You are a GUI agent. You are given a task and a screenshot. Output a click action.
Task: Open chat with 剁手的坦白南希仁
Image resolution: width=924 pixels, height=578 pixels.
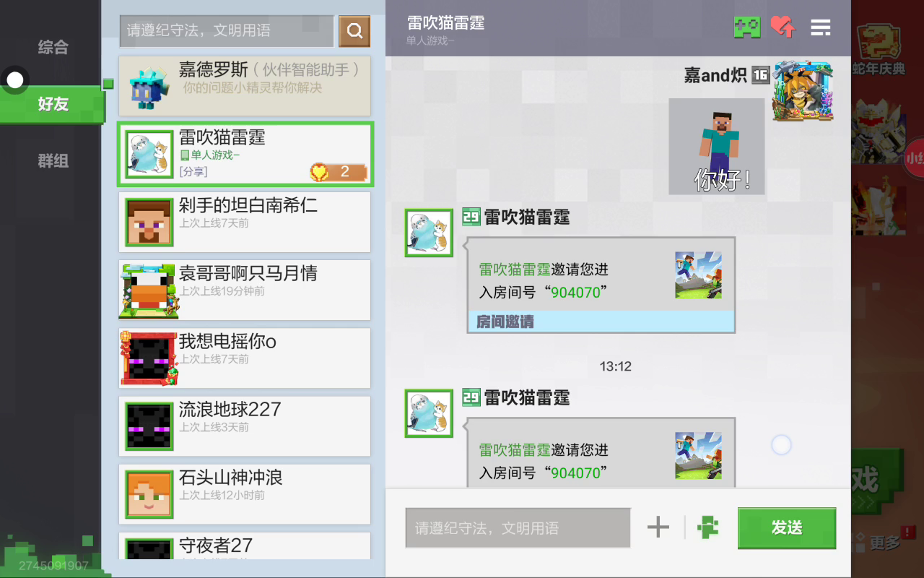245,222
